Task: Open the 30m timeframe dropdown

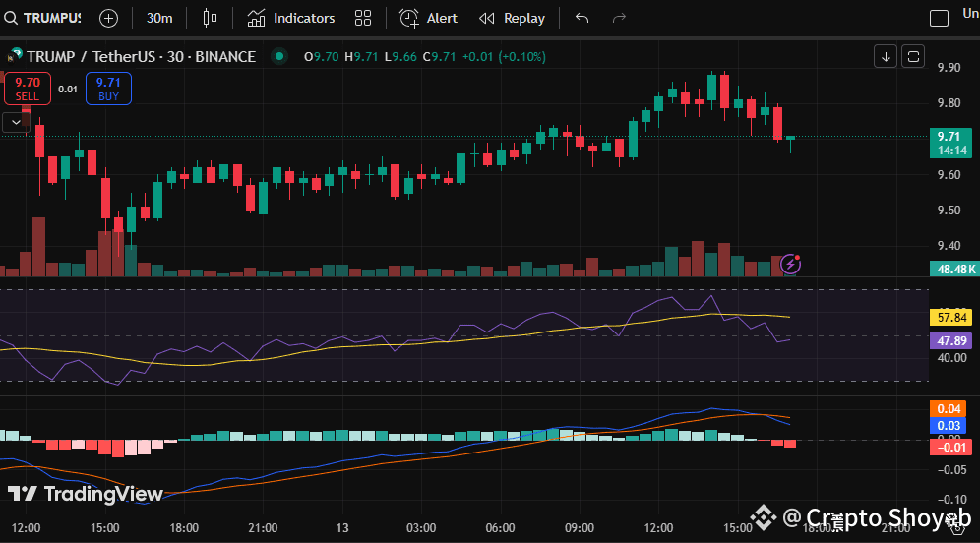Action: 159,18
